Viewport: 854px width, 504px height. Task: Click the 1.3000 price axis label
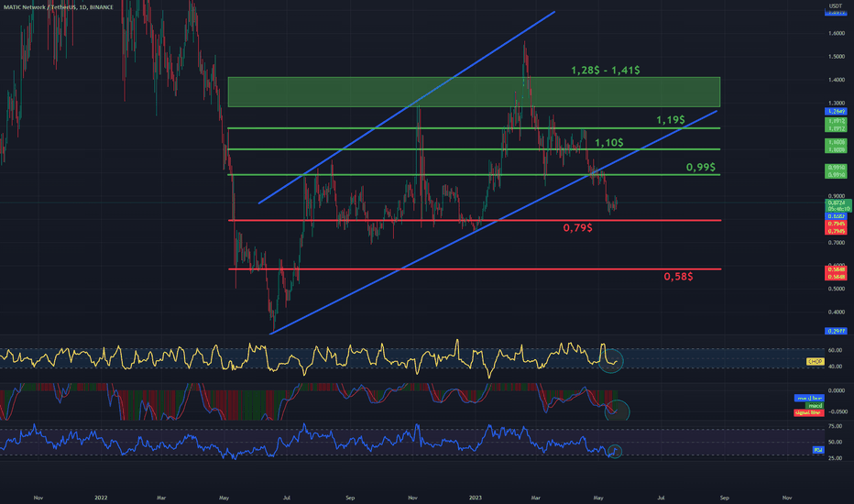pyautogui.click(x=836, y=103)
